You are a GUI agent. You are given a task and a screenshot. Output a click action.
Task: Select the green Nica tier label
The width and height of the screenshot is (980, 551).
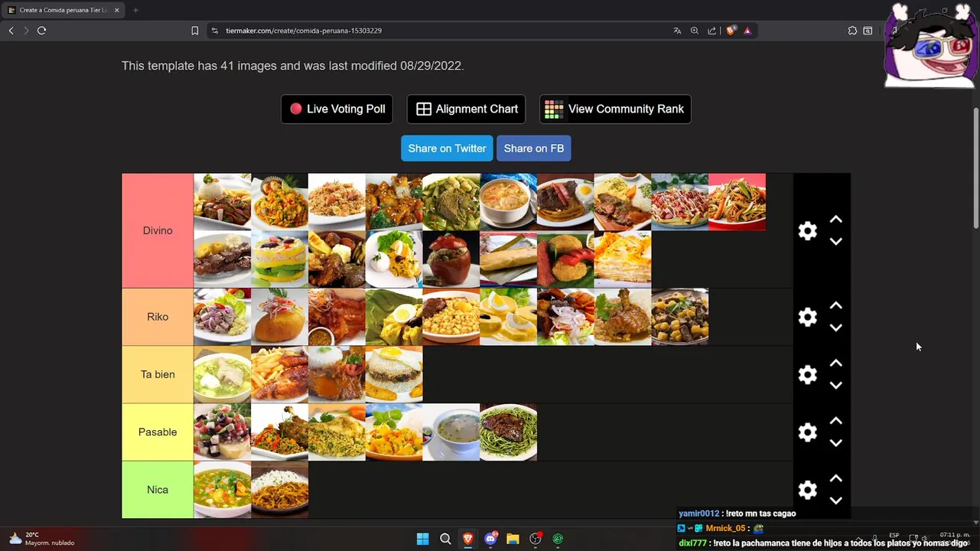point(158,490)
